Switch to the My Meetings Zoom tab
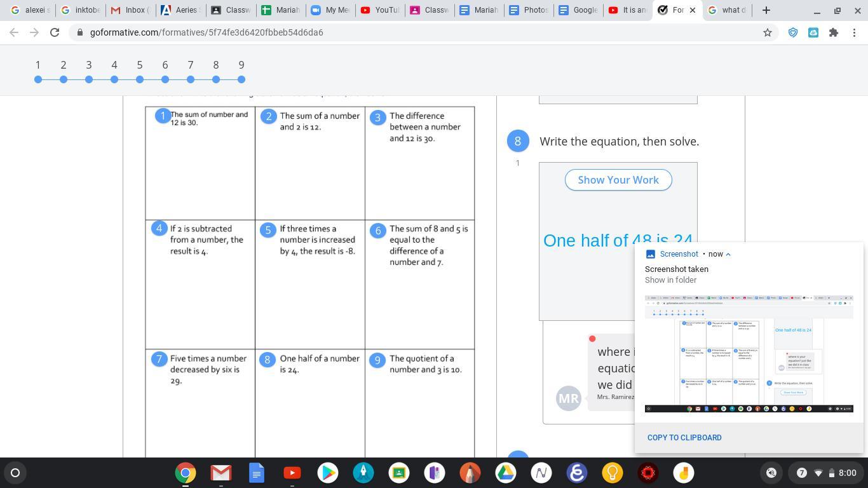Viewport: 868px width, 488px height. pyautogui.click(x=330, y=10)
